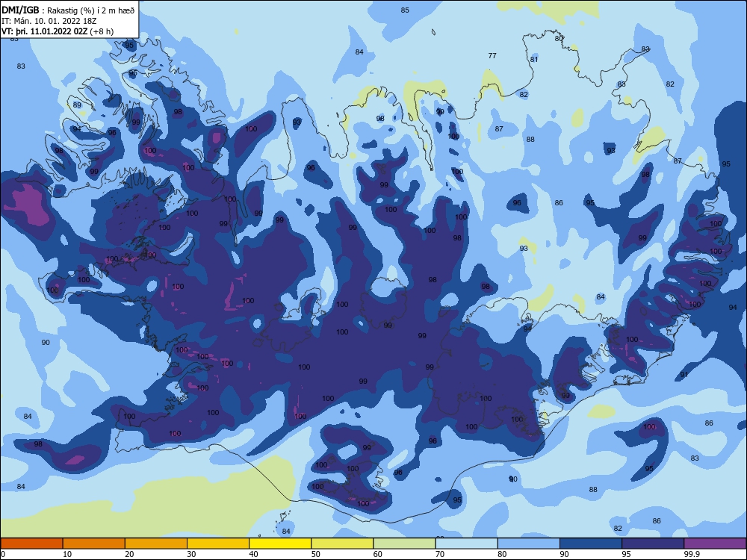Click the indigo 95–99.9 legend swatch
The image size is (747, 560).
tap(653, 544)
